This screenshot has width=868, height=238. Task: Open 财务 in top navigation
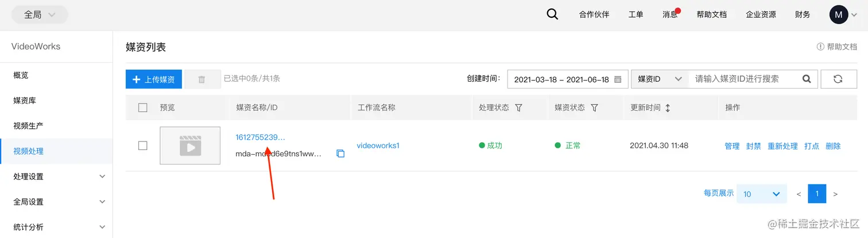[803, 15]
